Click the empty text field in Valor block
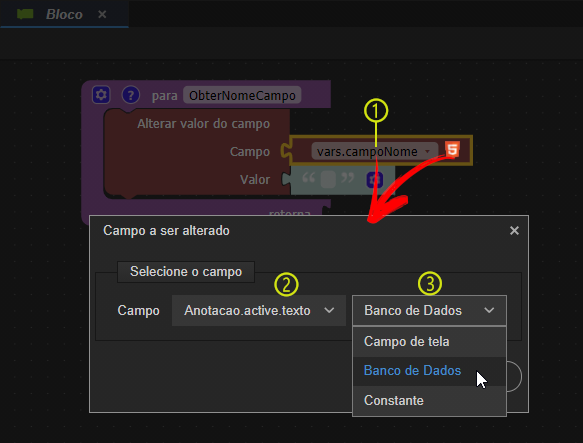This screenshot has height=443, width=583. pos(328,179)
